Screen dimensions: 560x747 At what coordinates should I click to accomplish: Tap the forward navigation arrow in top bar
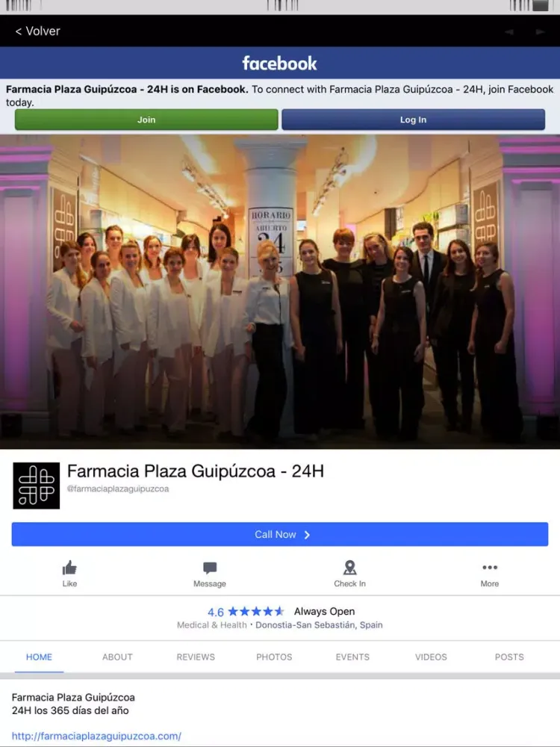(x=540, y=31)
